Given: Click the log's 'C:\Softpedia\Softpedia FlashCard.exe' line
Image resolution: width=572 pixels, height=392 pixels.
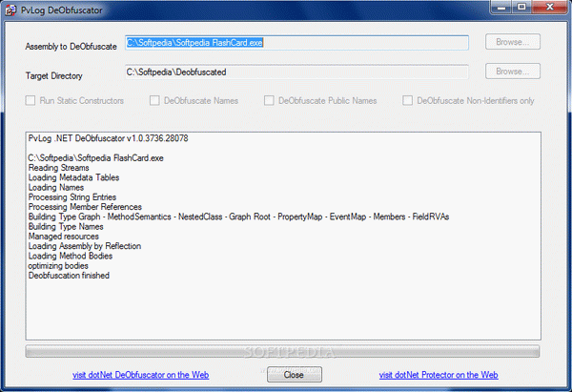Looking at the screenshot, I should (x=96, y=158).
